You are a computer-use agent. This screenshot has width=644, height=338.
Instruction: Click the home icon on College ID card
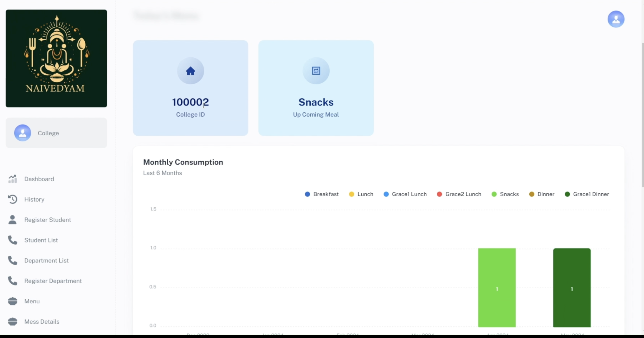tap(191, 71)
